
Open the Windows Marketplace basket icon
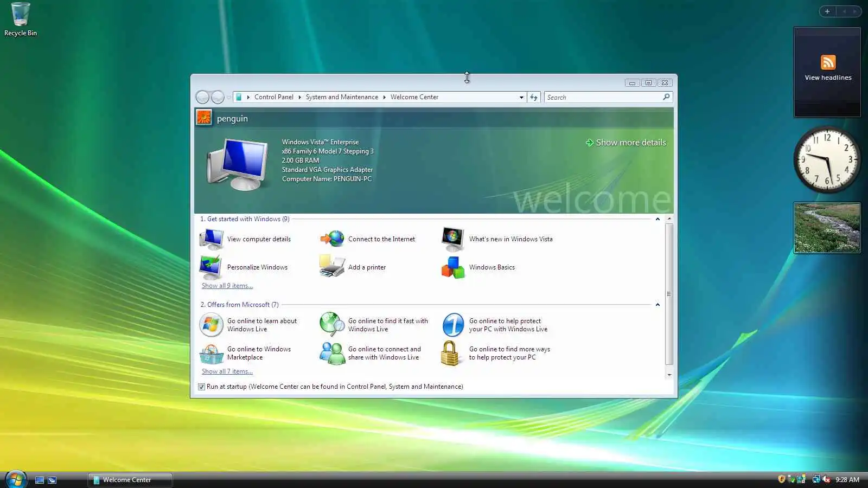211,354
